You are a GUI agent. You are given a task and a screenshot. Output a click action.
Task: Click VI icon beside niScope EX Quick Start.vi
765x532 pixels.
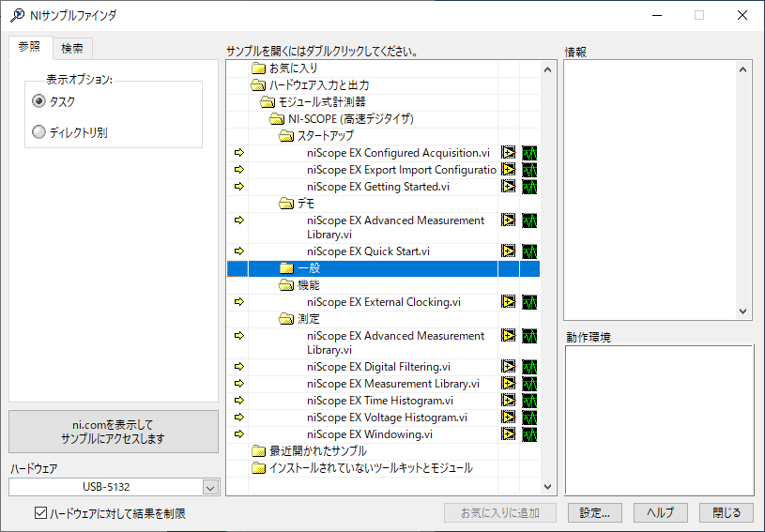pyautogui.click(x=509, y=251)
